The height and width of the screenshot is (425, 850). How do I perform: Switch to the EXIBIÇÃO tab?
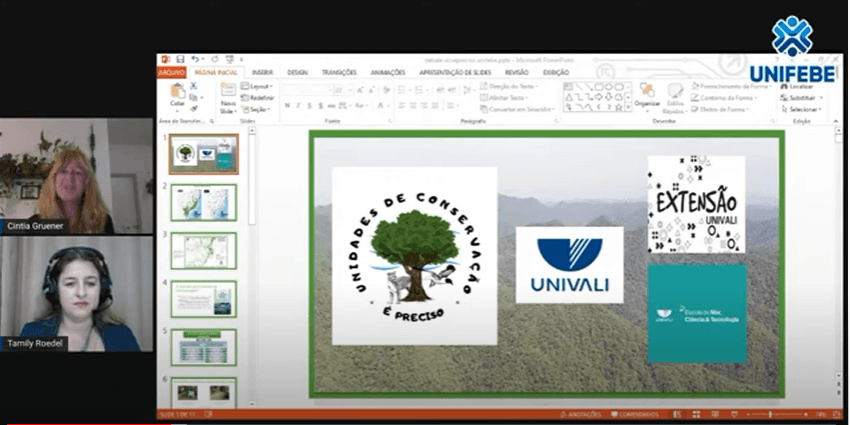coord(556,72)
